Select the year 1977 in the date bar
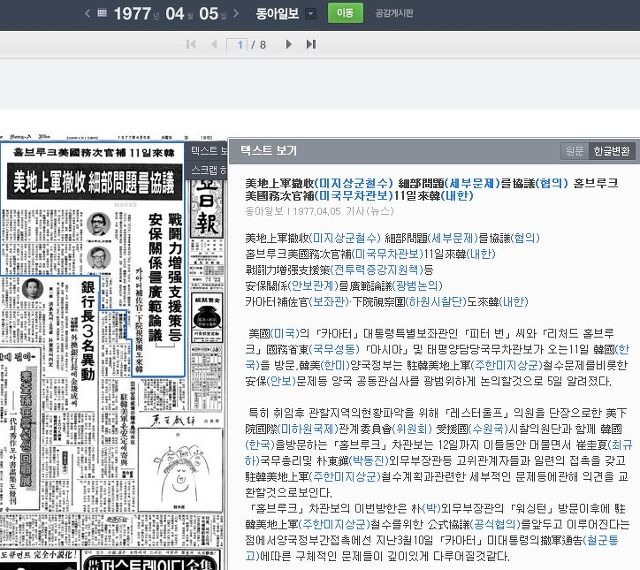The width and height of the screenshot is (640, 570). pos(132,13)
